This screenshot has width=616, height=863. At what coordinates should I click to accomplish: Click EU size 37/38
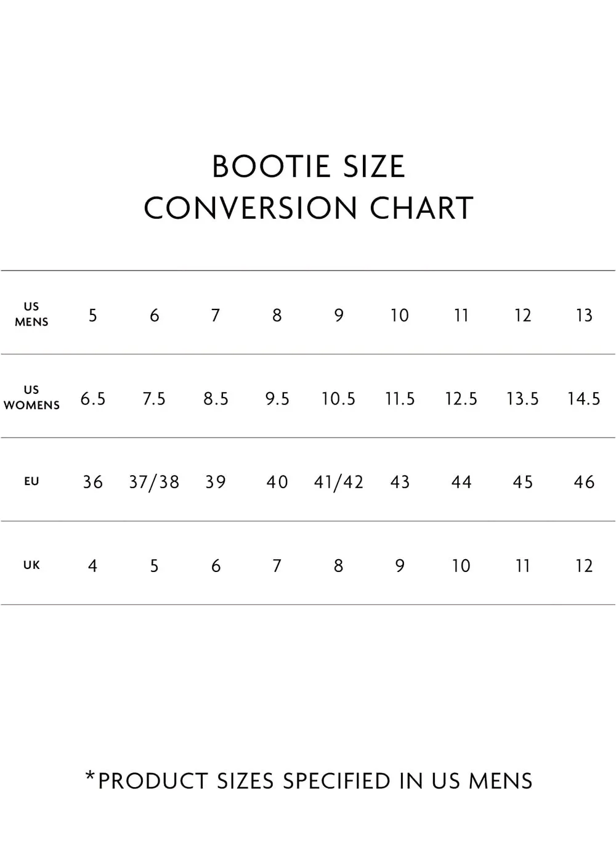(x=154, y=482)
